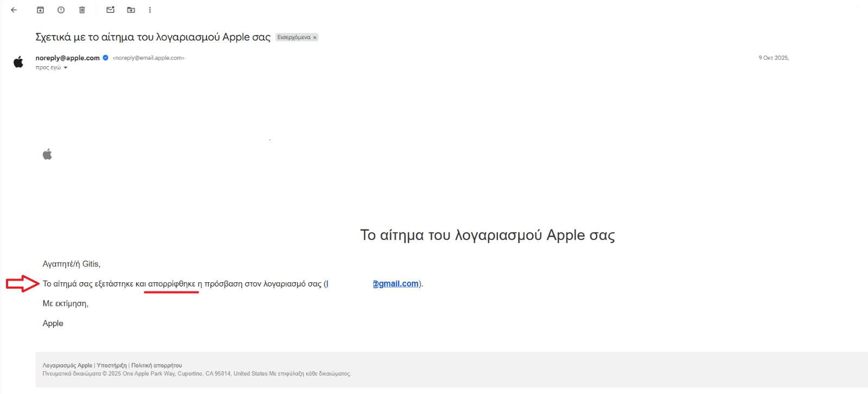Viewport: 868px width, 394px height.
Task: Expand recipient details next to προς εγώ
Action: [66, 68]
